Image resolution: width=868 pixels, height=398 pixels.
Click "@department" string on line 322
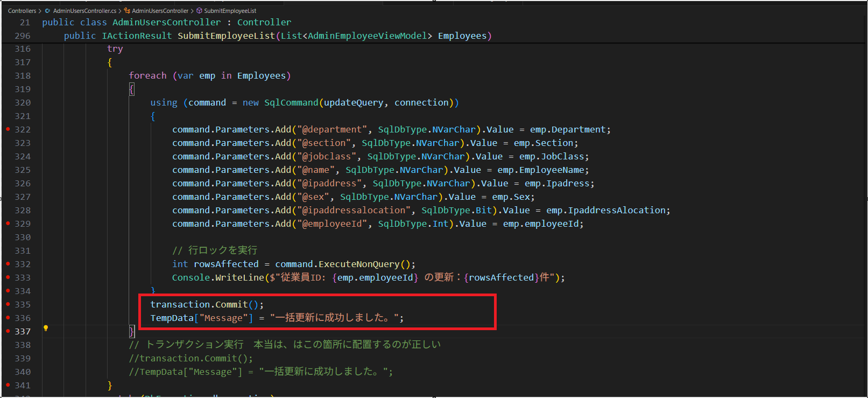[x=331, y=129]
